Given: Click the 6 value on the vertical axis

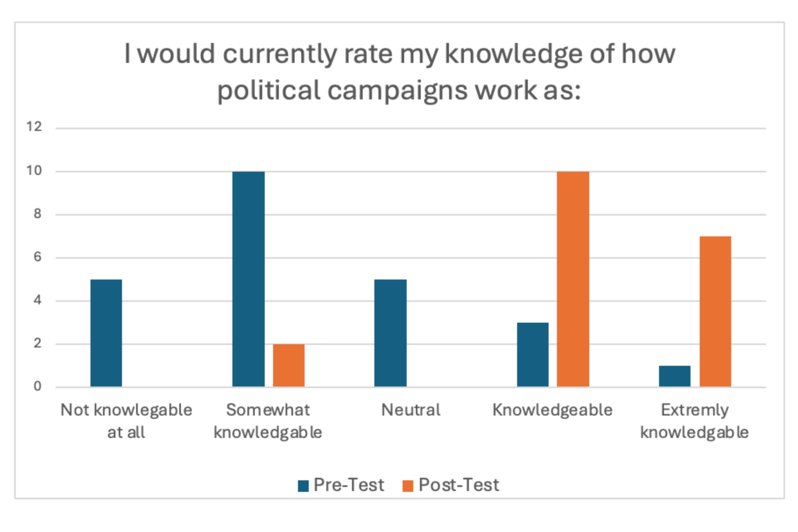Looking at the screenshot, I should coord(37,257).
